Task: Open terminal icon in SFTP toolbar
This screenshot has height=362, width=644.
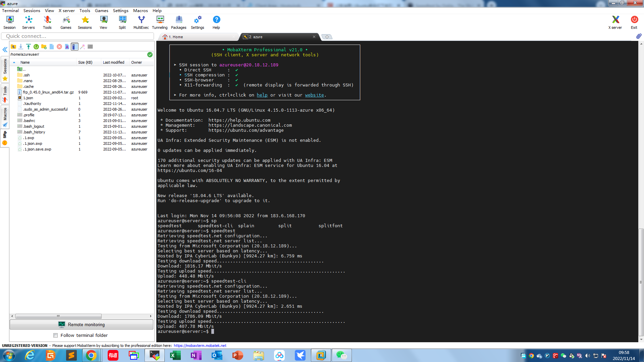Action: [90, 47]
